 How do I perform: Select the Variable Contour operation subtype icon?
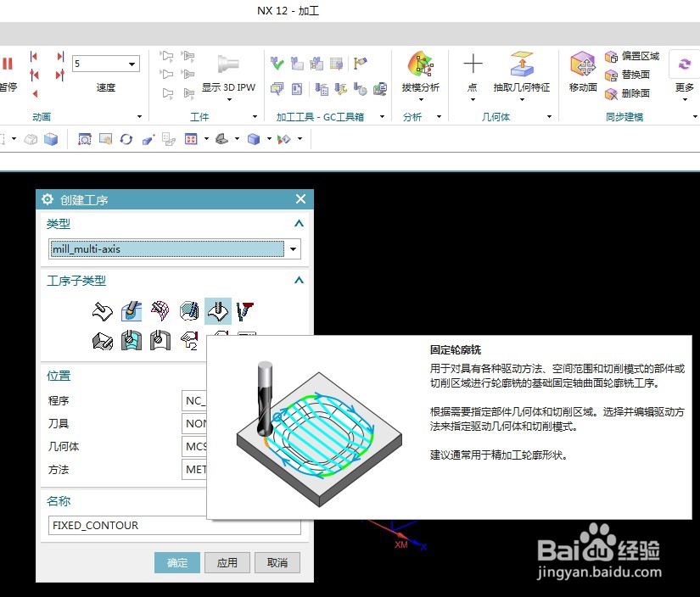click(102, 311)
